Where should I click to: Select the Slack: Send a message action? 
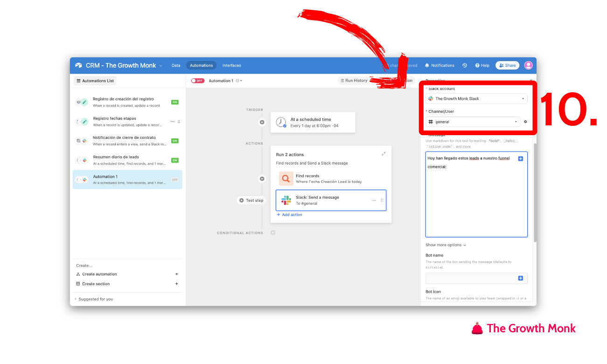tap(331, 200)
